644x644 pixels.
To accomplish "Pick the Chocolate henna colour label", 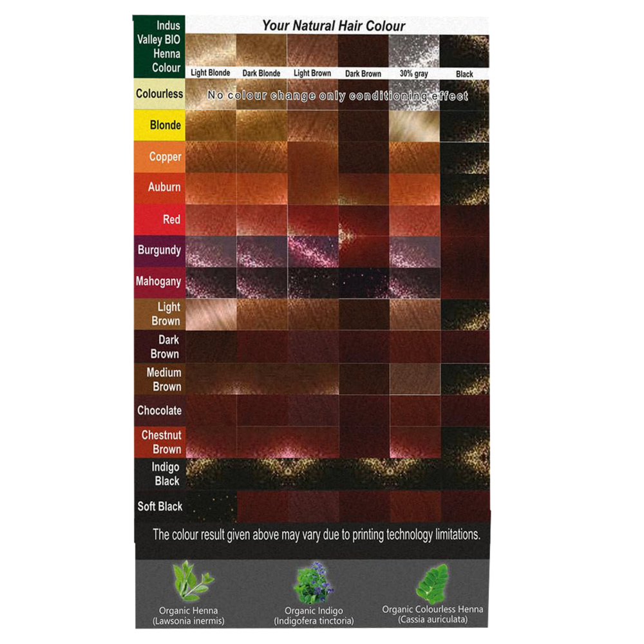I will pyautogui.click(x=159, y=411).
